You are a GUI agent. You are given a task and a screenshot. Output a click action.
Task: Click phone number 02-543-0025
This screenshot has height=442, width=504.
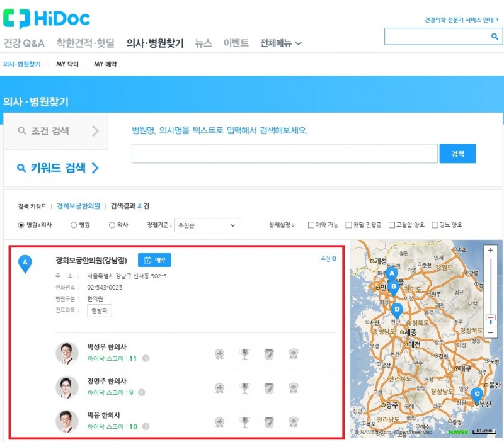click(x=105, y=288)
